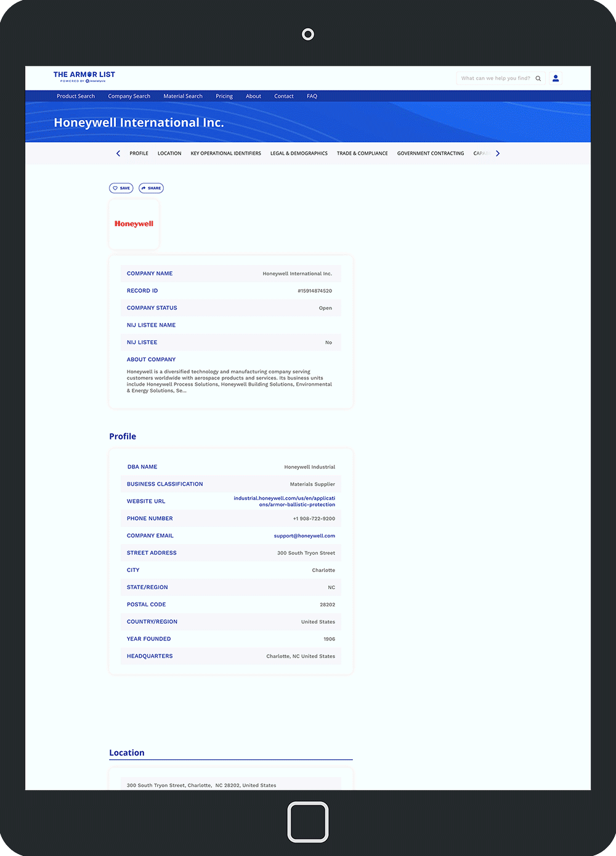Select city value Charlotte
Image resolution: width=616 pixels, height=856 pixels.
pyautogui.click(x=323, y=570)
